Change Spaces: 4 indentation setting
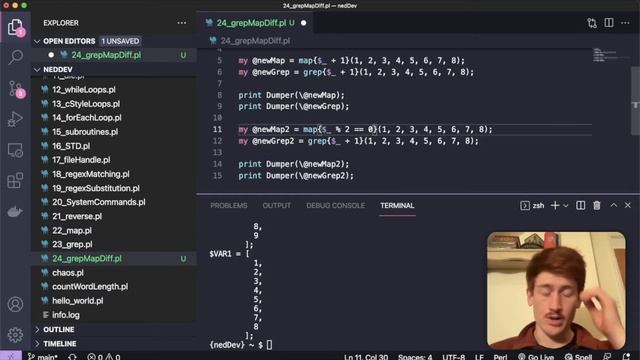Screen dimensions: 640x360 (415, 357)
